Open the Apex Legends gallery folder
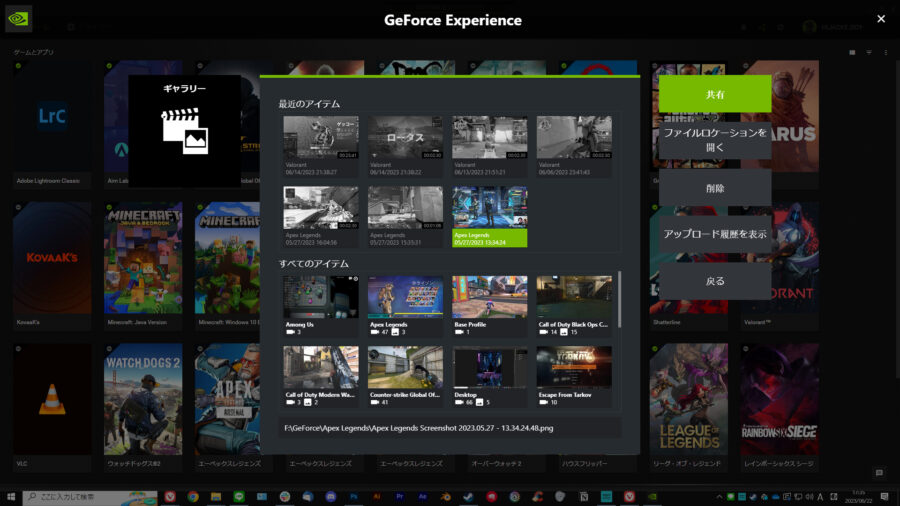The image size is (900, 506). [x=405, y=306]
